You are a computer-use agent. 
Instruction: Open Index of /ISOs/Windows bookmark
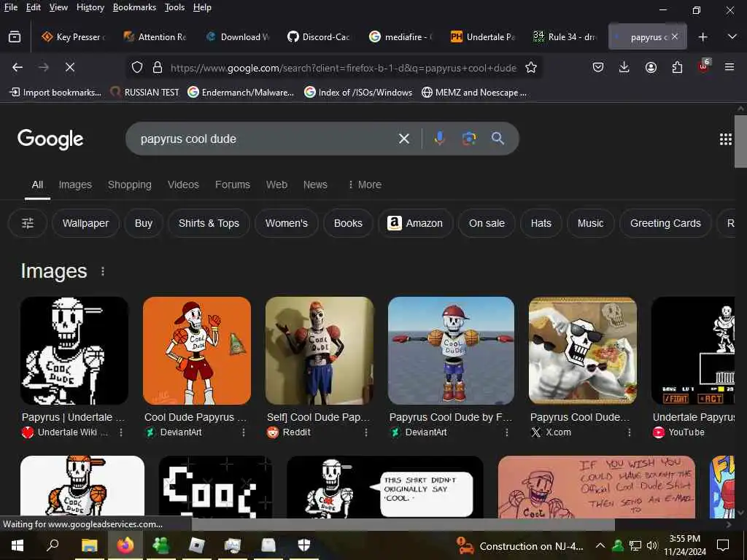click(x=358, y=93)
